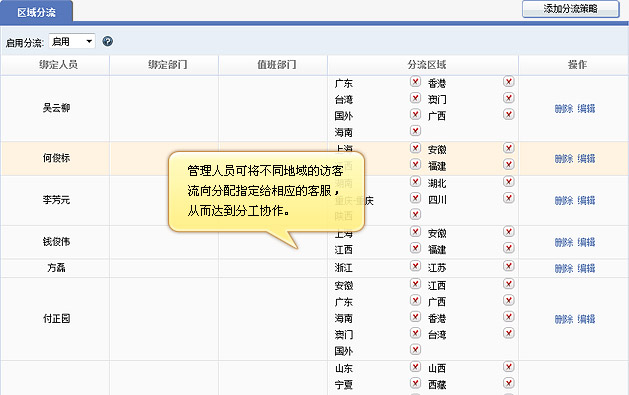Click the red X beside 山东
Screen dimensions: 629x395
click(x=415, y=367)
